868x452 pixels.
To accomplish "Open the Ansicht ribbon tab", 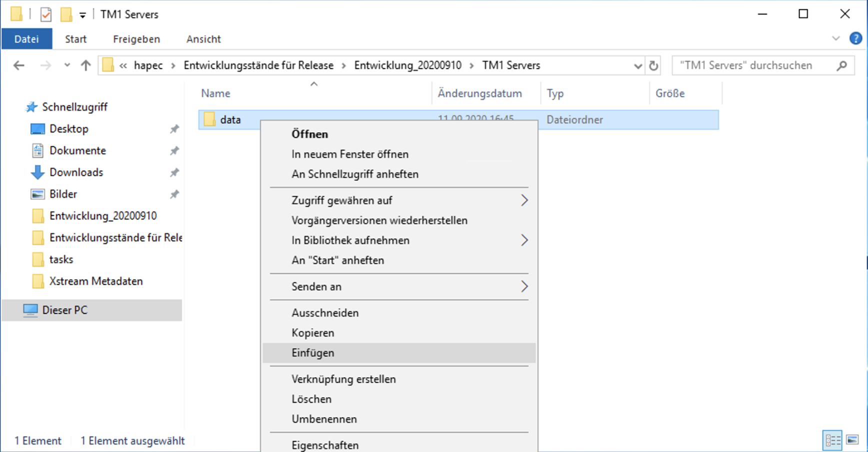I will pos(203,39).
